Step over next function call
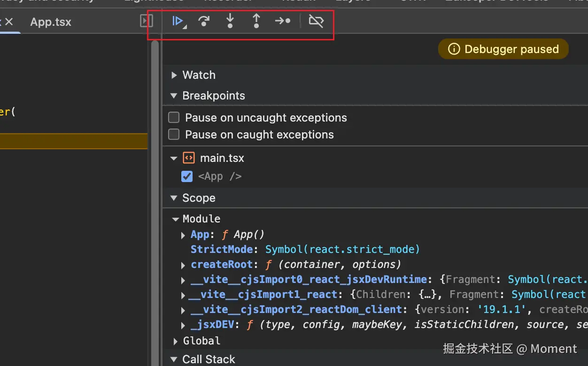 tap(204, 21)
